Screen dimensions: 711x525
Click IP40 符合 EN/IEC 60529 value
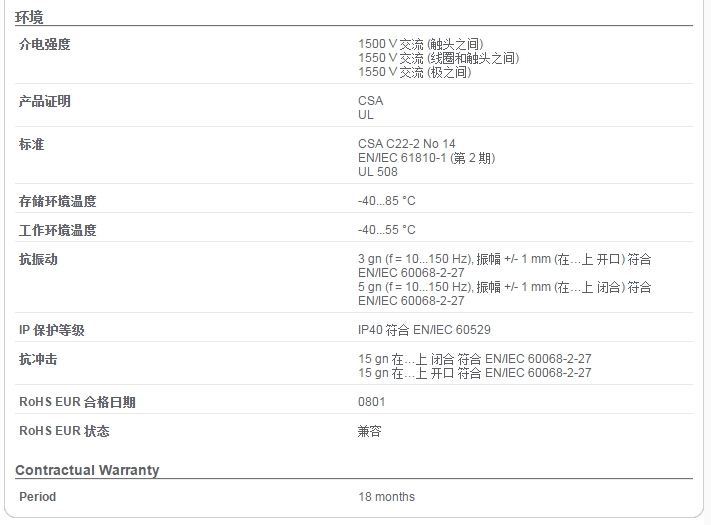click(424, 330)
